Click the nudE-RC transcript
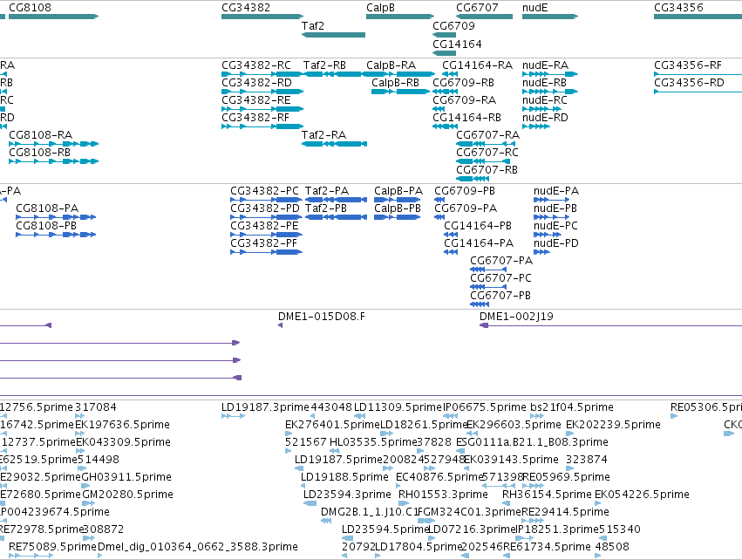The image size is (742, 560). click(545, 100)
